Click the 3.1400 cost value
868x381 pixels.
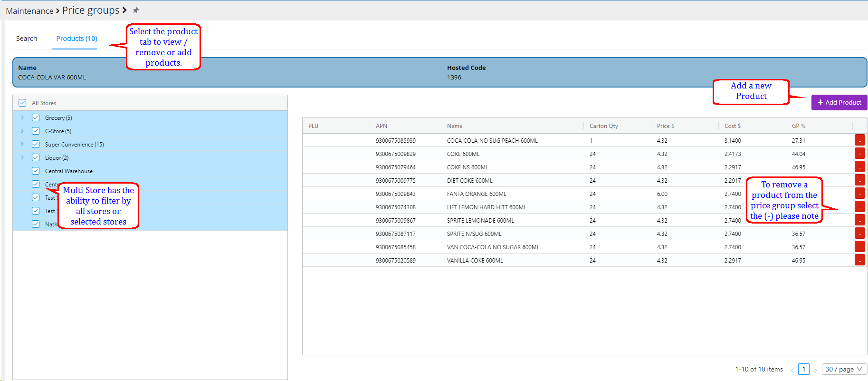point(733,141)
